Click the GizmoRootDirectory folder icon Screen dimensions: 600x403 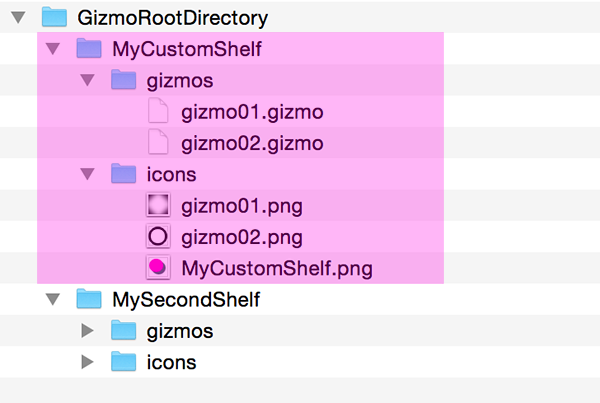[x=54, y=17]
